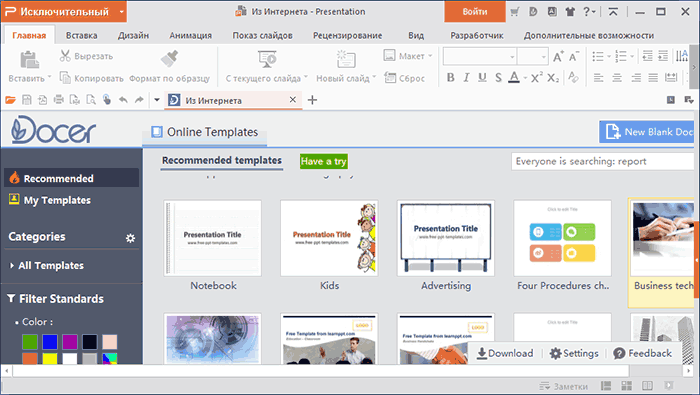Click the Redo arrow icon
Image resolution: width=700 pixels, height=395 pixels.
(139, 100)
